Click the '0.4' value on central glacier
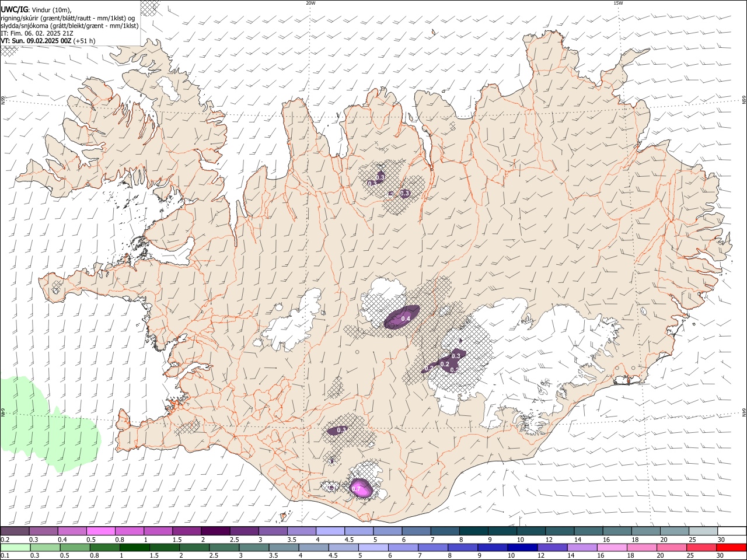The height and width of the screenshot is (560, 747). [406, 318]
